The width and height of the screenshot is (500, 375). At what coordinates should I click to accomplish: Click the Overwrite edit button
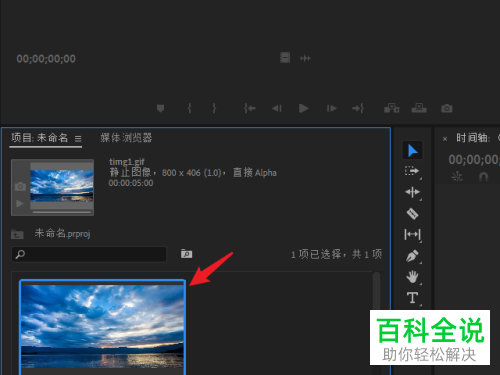click(419, 108)
